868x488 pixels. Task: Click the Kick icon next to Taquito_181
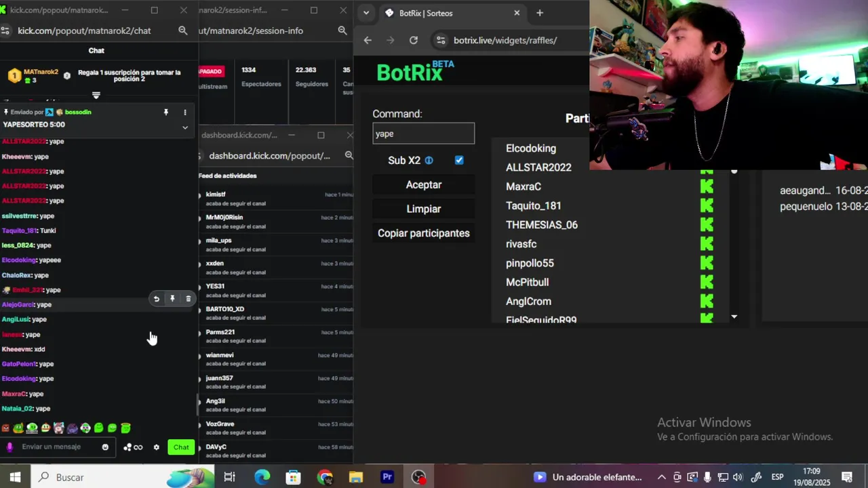(707, 205)
